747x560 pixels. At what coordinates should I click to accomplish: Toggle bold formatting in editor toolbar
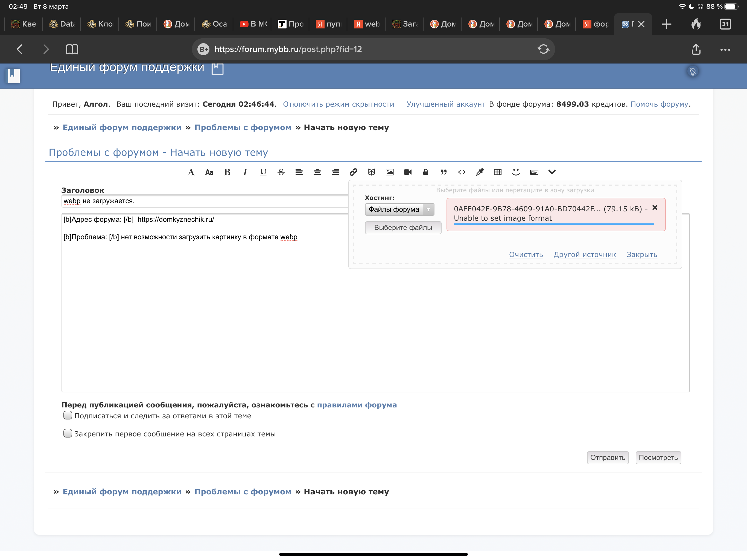coord(227,172)
